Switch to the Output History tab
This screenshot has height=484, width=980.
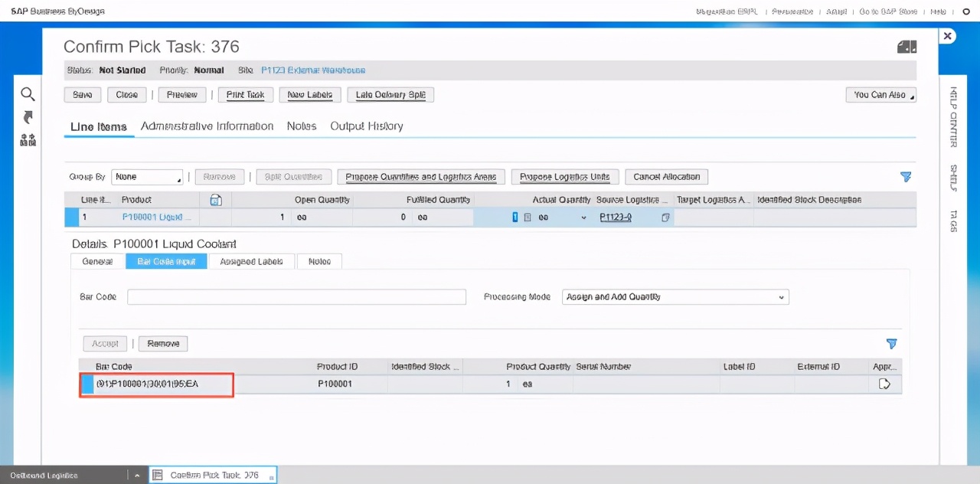point(366,126)
